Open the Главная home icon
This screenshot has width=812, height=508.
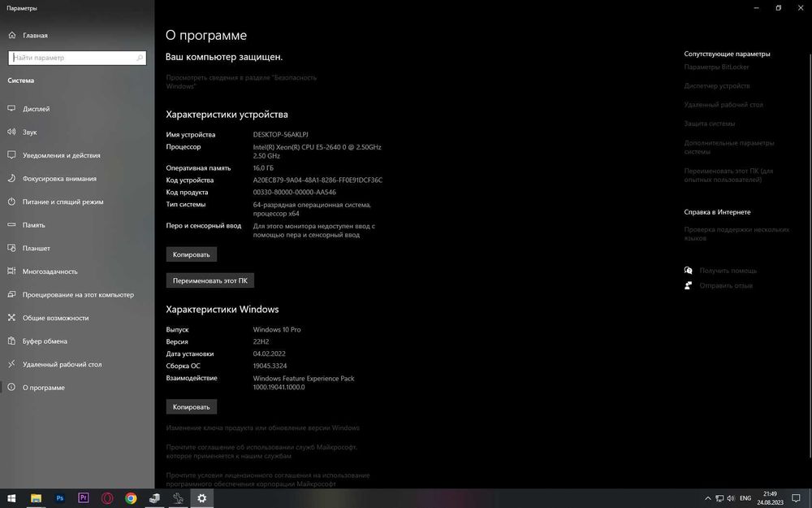(x=12, y=35)
